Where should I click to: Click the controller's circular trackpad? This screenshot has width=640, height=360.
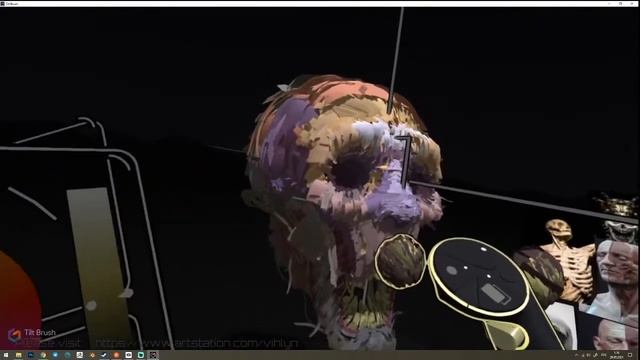(x=478, y=278)
